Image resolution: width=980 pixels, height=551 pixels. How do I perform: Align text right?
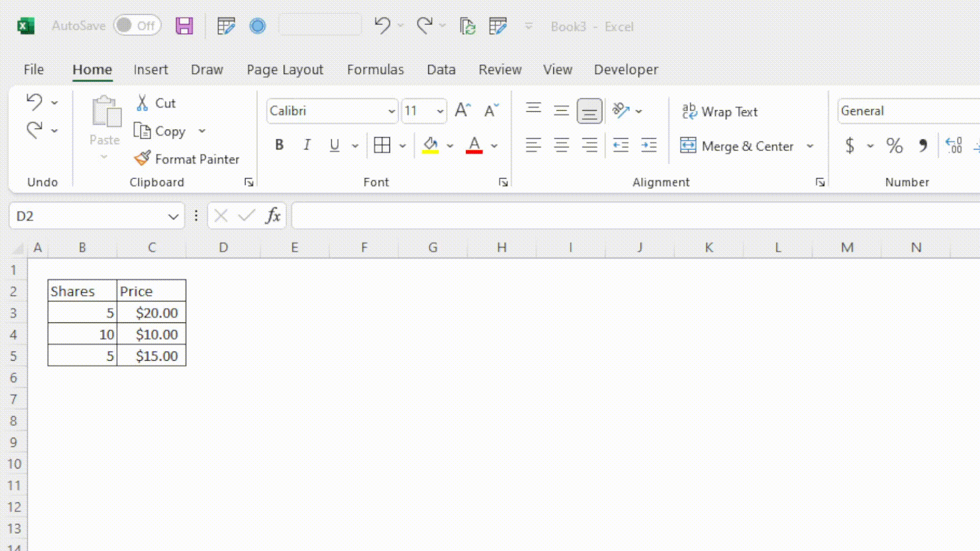[x=590, y=145]
